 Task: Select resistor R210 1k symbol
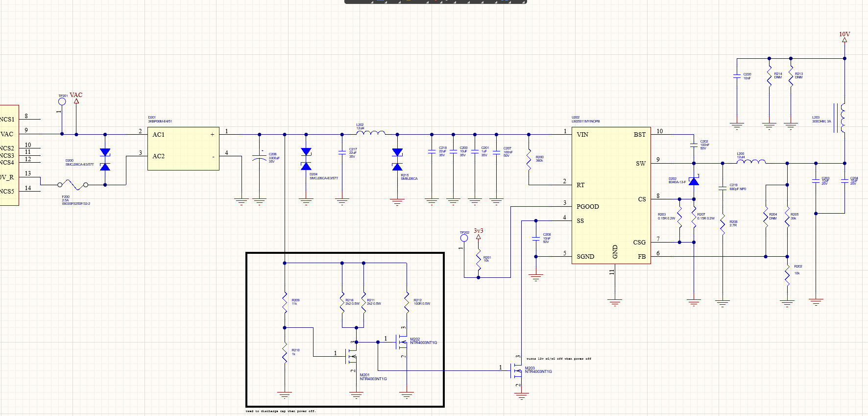pyautogui.click(x=285, y=353)
